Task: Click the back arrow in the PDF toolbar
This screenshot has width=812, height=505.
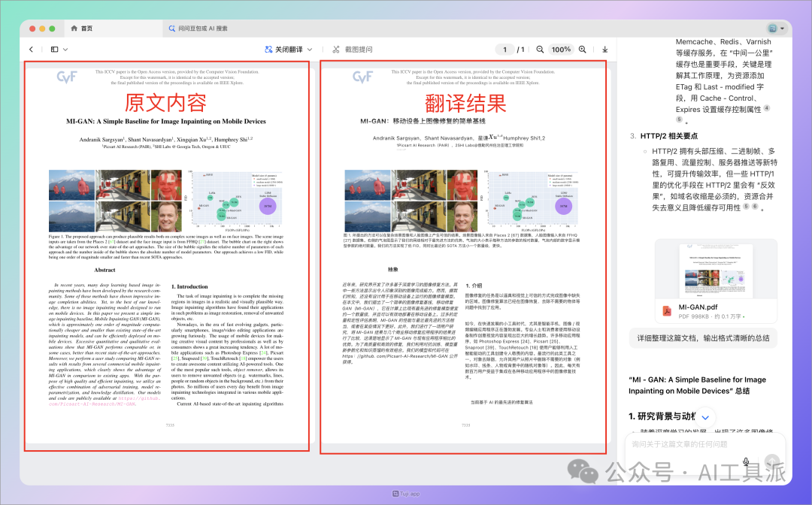Action: (31, 50)
